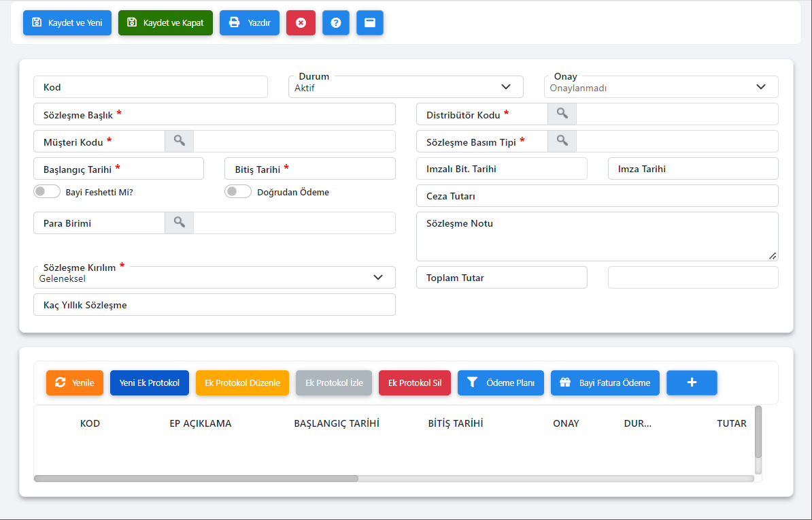Expand the Durum dropdown
812x520 pixels.
pos(505,87)
